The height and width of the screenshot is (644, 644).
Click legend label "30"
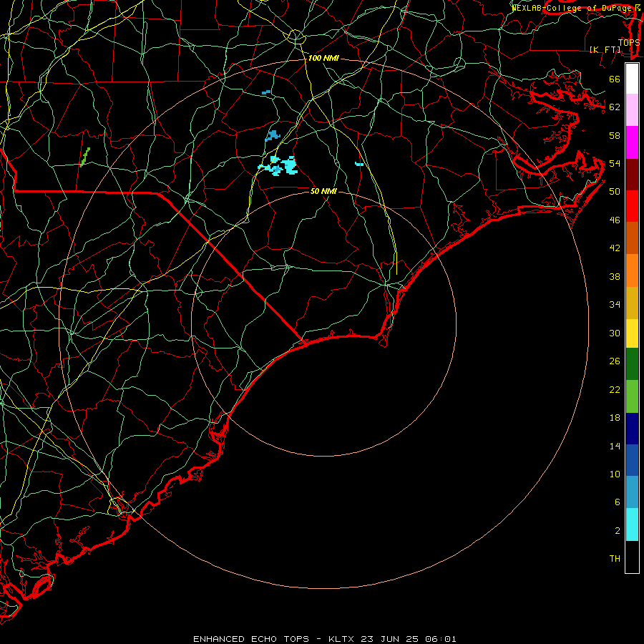[x=615, y=333]
